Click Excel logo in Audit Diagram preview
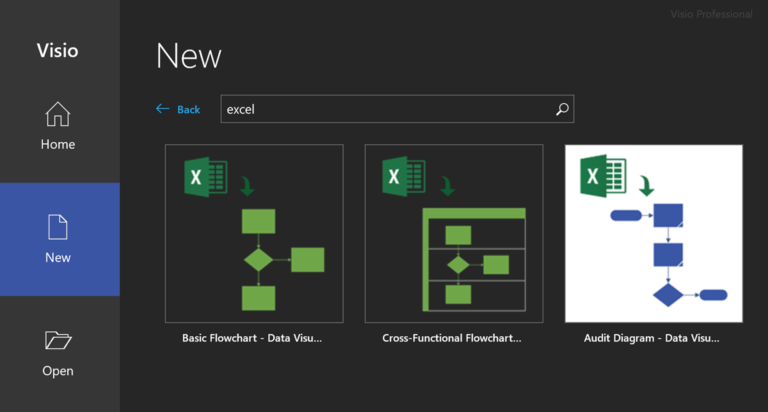 pos(603,177)
